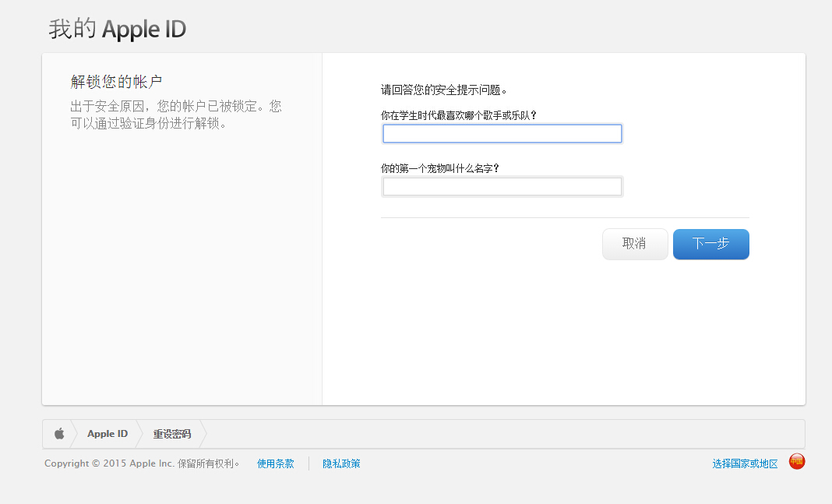Click the locked account explanation paragraph

tap(175, 115)
